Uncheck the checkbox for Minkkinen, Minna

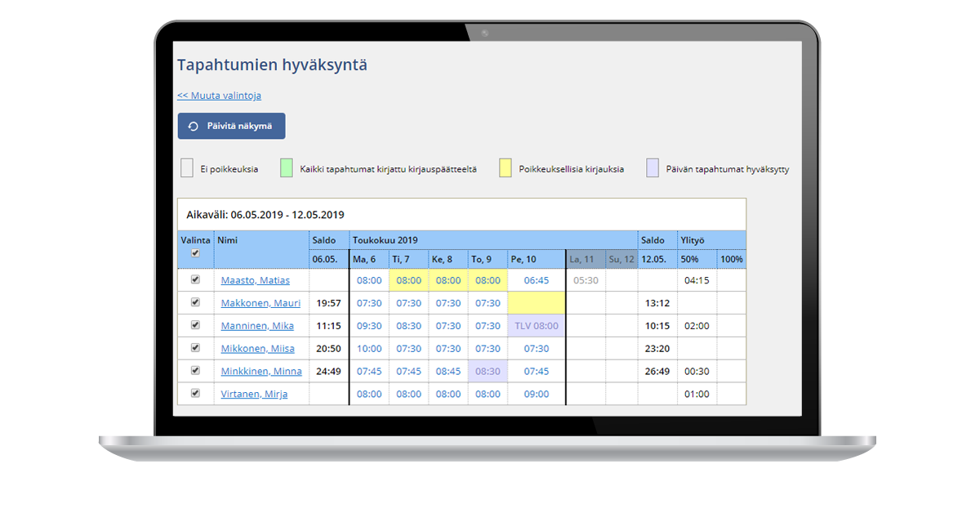[195, 371]
